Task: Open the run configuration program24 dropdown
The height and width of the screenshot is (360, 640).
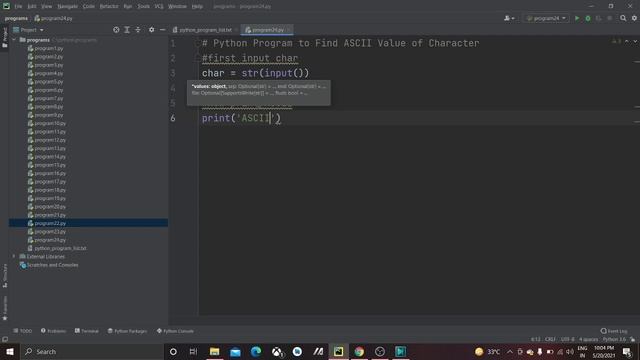Action: click(x=547, y=18)
